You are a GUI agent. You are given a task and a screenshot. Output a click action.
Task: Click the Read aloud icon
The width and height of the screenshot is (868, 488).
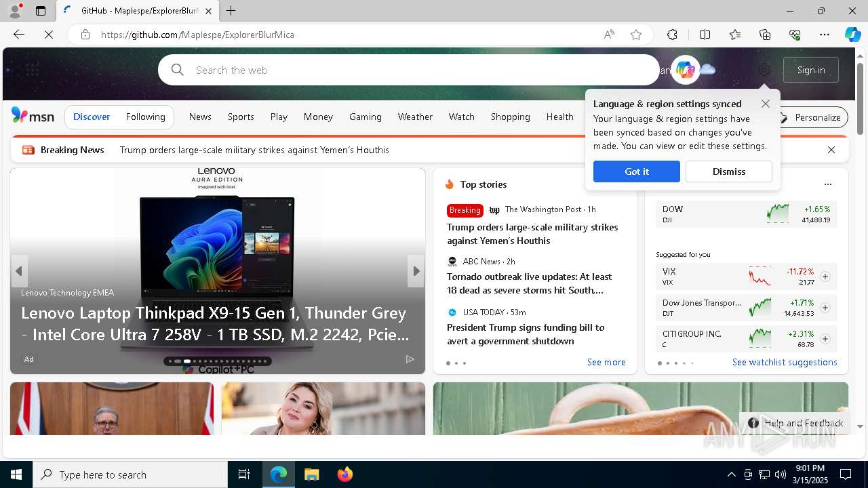609,35
